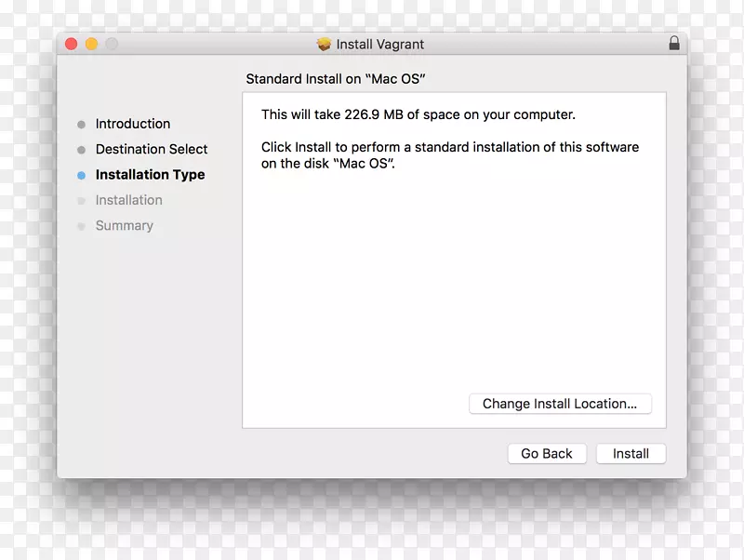This screenshot has width=744, height=560.
Task: Select the Destination Select step
Action: click(x=151, y=149)
